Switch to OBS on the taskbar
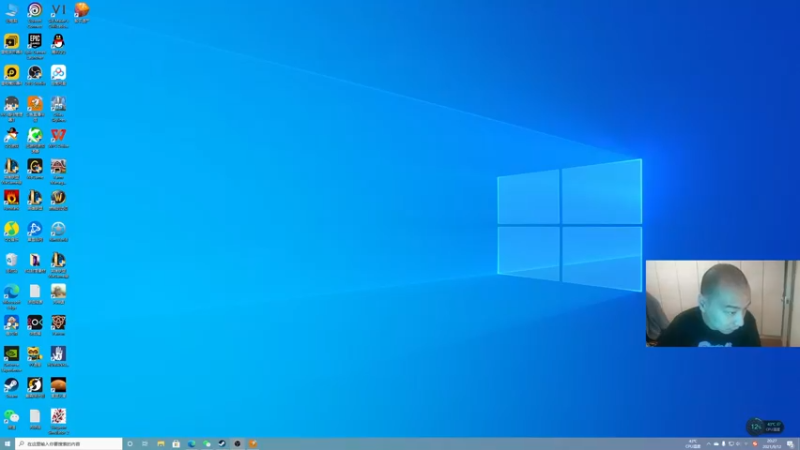The width and height of the screenshot is (800, 450). coord(237,444)
